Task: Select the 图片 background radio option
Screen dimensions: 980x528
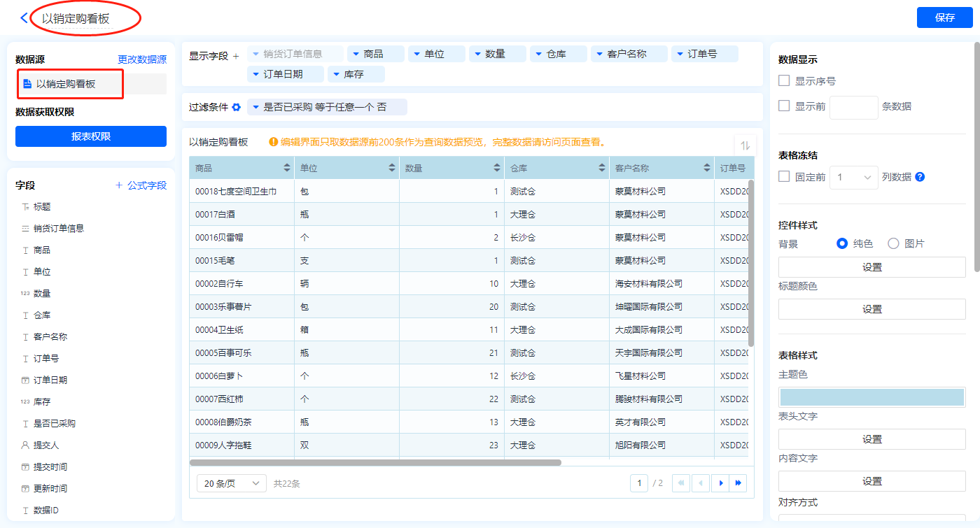Action: [x=893, y=243]
